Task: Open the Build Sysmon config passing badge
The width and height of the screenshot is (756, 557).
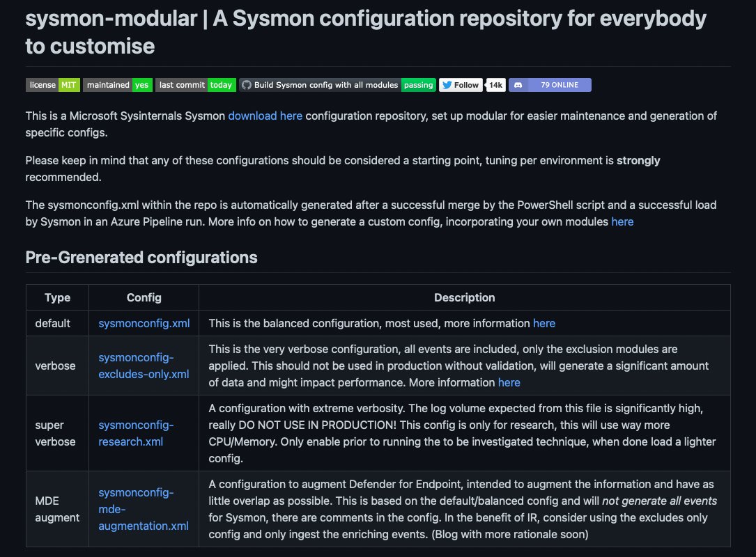Action: tap(337, 85)
